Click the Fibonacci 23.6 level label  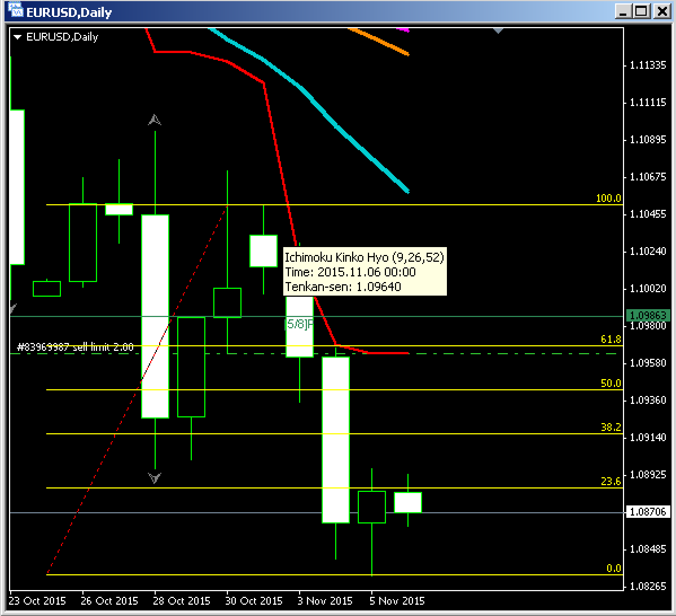click(x=611, y=481)
